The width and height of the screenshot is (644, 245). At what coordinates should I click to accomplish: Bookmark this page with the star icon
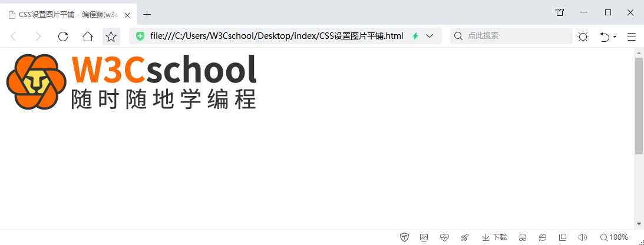click(111, 37)
